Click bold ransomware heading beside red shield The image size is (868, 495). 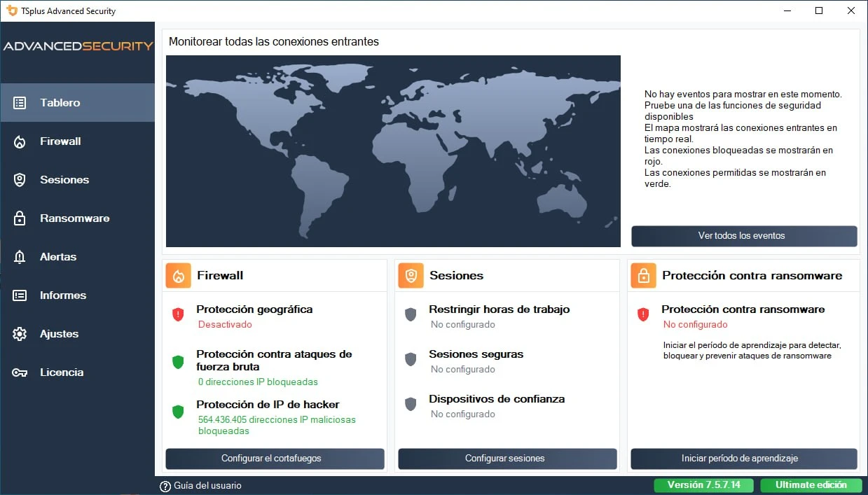pyautogui.click(x=743, y=309)
